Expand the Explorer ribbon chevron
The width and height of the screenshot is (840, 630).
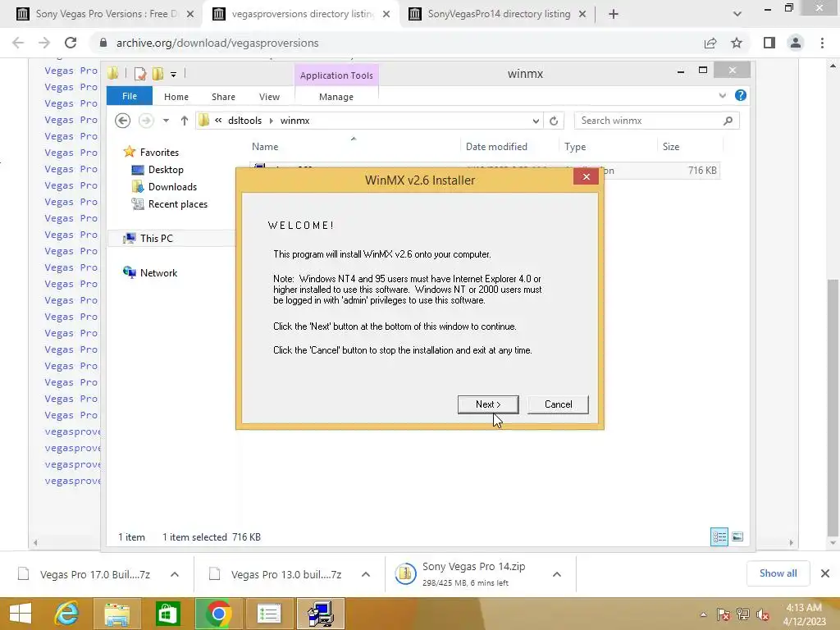[722, 96]
